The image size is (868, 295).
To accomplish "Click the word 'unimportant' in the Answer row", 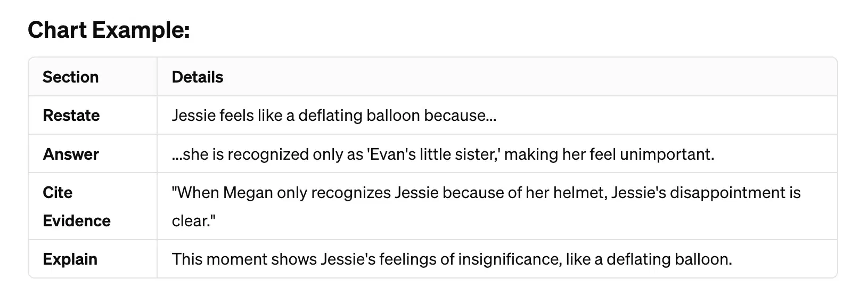I will [665, 154].
